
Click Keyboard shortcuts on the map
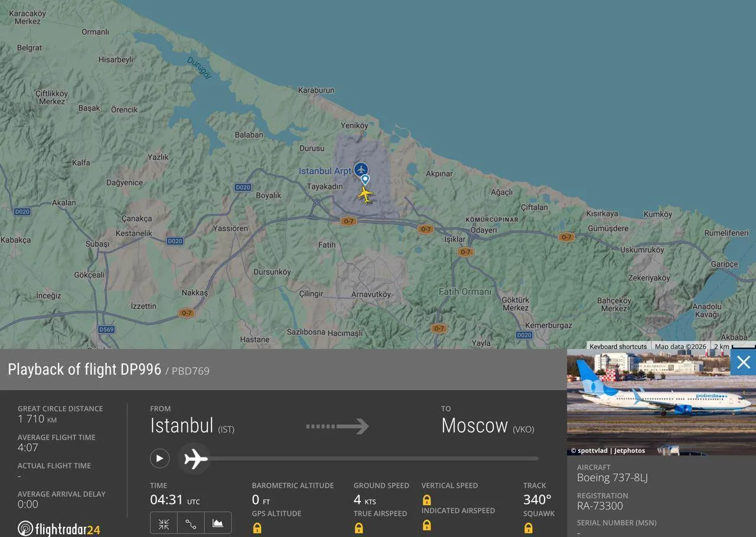click(618, 346)
